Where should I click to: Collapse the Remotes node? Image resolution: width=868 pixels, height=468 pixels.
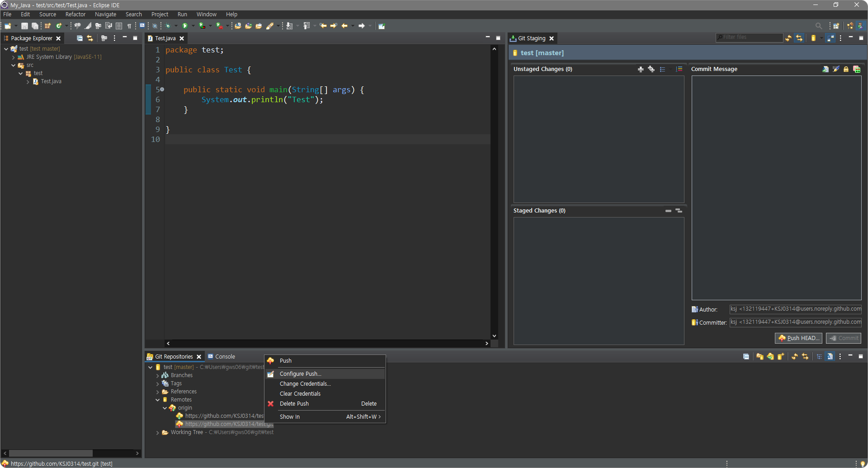pos(157,400)
